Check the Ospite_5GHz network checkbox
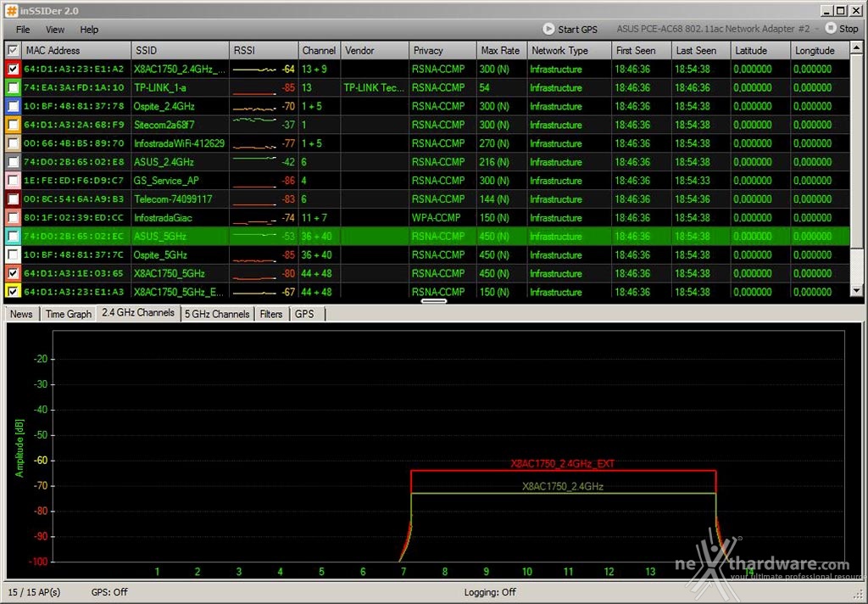Viewport: 868px width, 604px height. click(x=13, y=254)
